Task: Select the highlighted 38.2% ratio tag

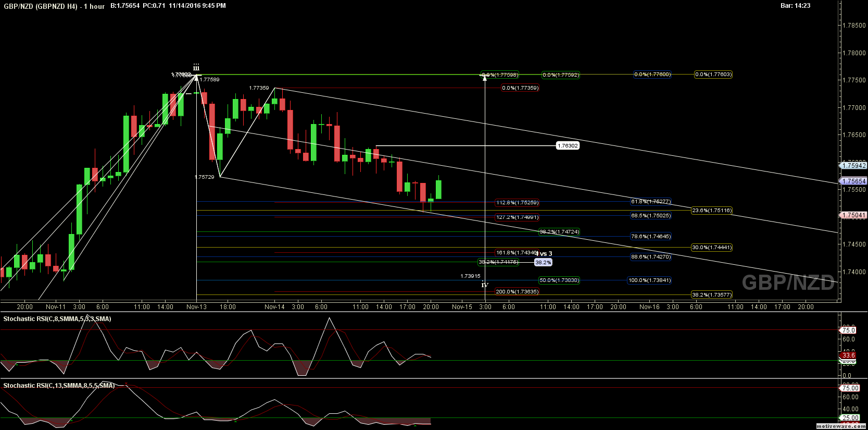Action: 543,263
